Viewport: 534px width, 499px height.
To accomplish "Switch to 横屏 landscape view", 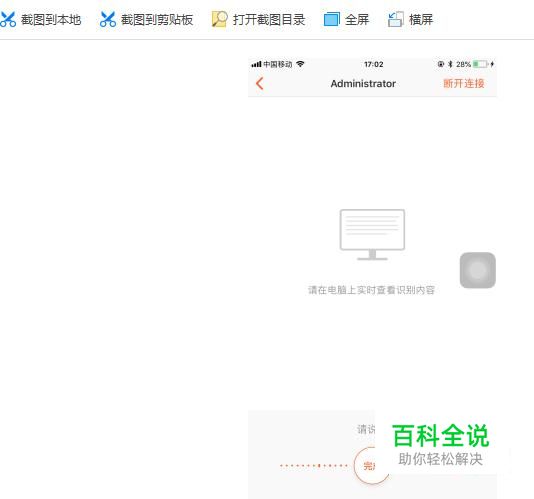I will (421, 20).
